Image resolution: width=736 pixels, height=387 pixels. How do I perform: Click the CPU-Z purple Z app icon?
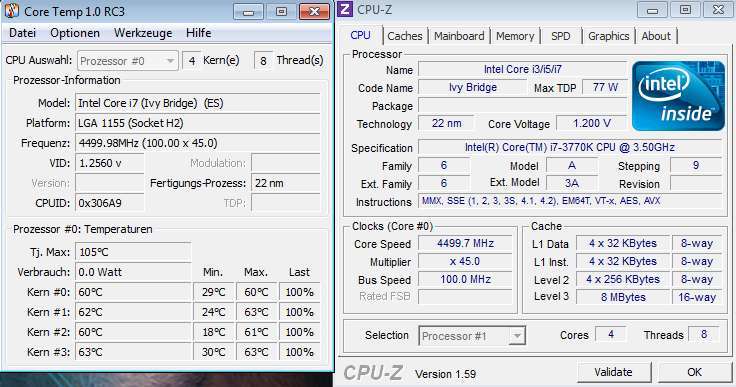pos(345,9)
